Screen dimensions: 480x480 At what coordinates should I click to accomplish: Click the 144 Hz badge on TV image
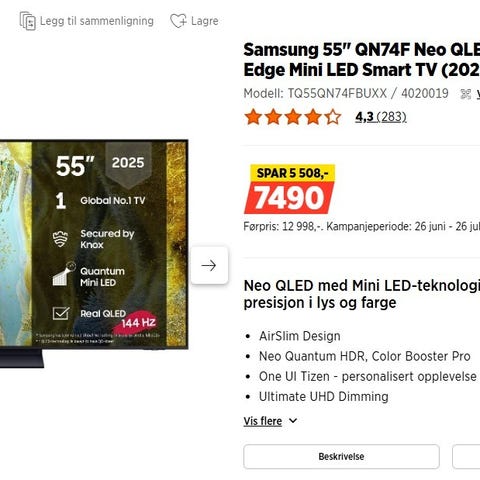tap(136, 323)
